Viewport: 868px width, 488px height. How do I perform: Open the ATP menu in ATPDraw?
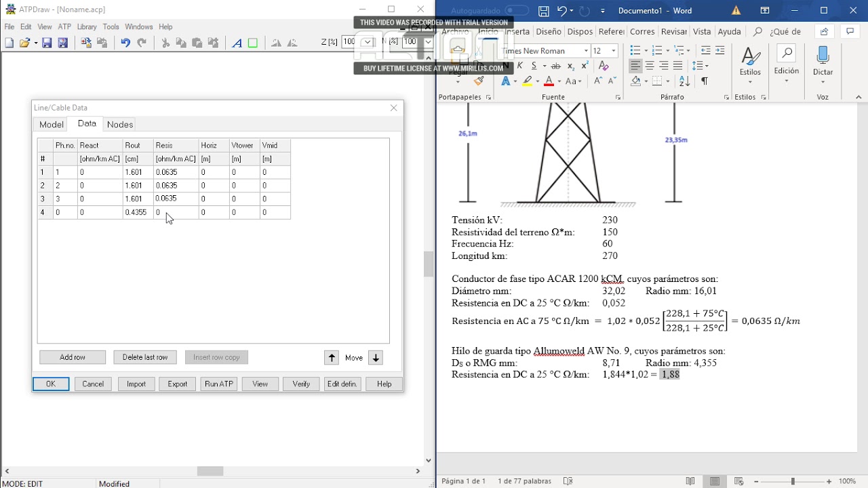click(64, 27)
